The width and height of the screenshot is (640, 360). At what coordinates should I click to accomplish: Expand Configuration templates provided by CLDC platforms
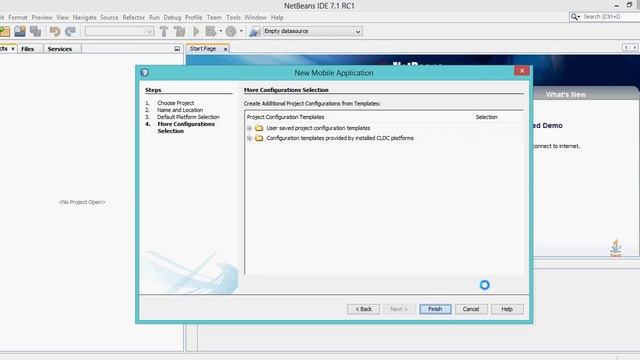(249, 138)
